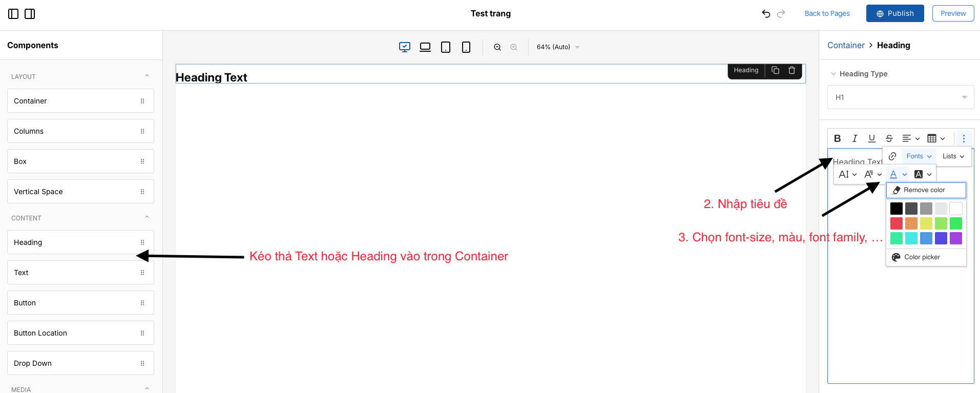The height and width of the screenshot is (393, 980).
Task: Select the tablet device view icon
Action: tap(446, 47)
